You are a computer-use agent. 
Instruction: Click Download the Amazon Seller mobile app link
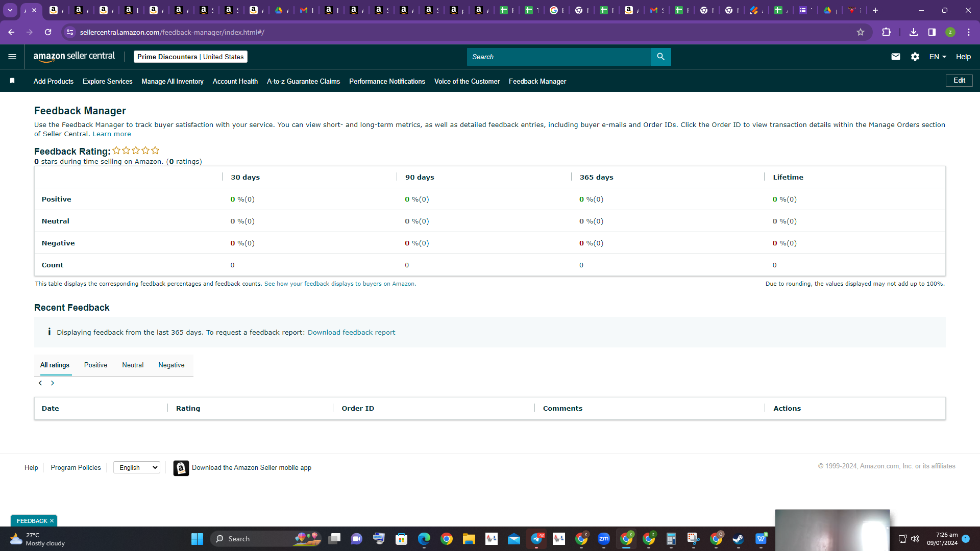click(252, 468)
